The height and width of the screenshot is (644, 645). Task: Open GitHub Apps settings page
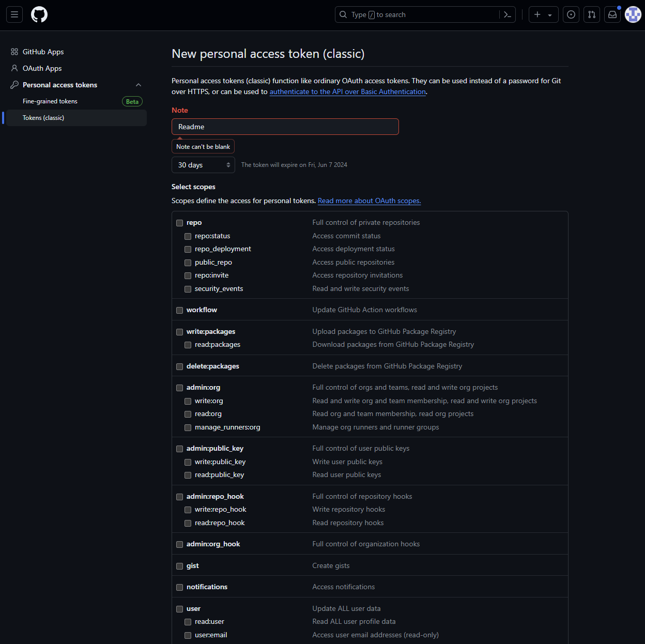click(x=43, y=52)
